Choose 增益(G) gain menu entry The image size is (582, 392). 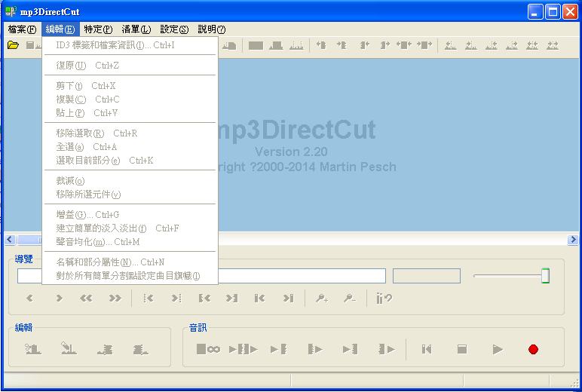coord(130,215)
